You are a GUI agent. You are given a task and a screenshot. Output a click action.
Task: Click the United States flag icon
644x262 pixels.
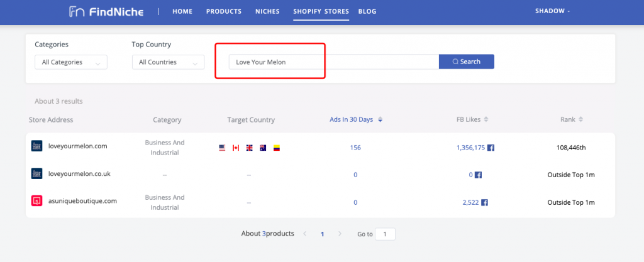click(x=222, y=148)
